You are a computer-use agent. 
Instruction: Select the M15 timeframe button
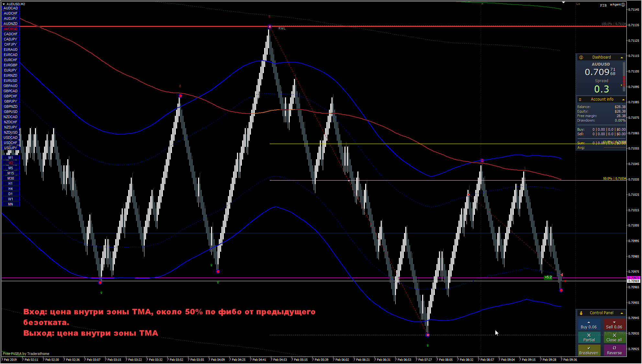point(11,173)
